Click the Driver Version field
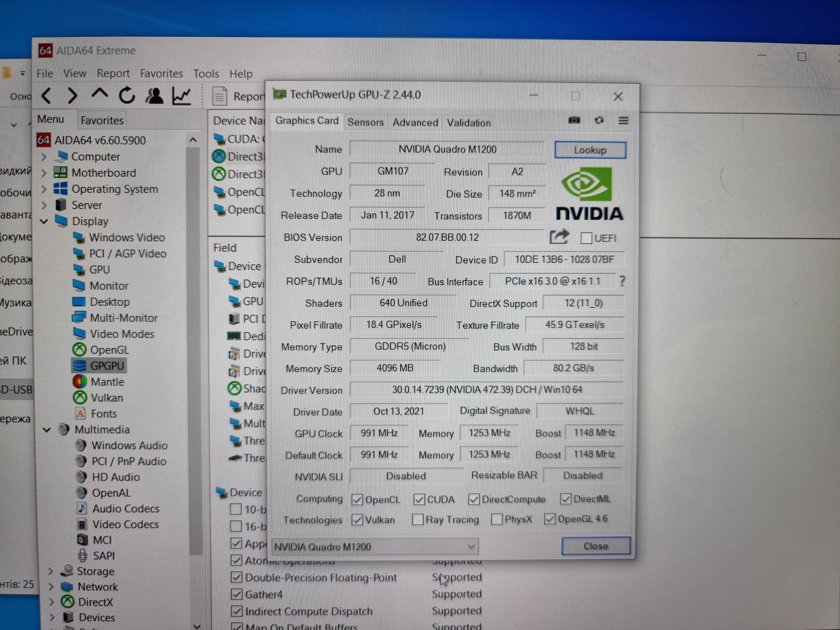Image resolution: width=840 pixels, height=630 pixels. [487, 390]
